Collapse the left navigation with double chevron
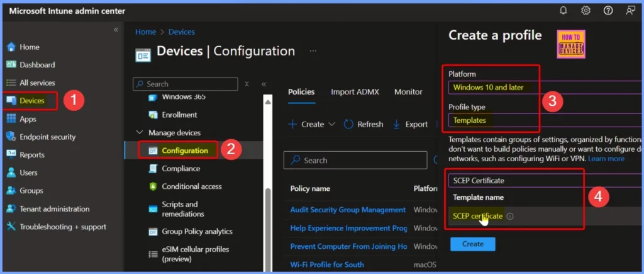This screenshot has width=644, height=274. pos(116,30)
